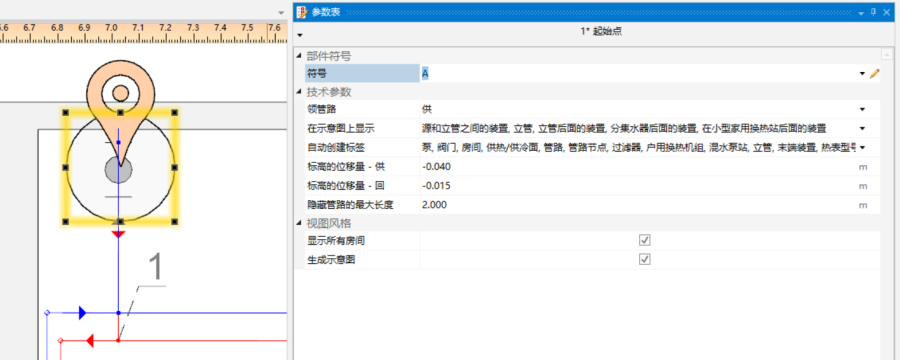The height and width of the screenshot is (360, 900).
Task: Open the small dropdown arrow above the ruler
Action: (x=281, y=13)
